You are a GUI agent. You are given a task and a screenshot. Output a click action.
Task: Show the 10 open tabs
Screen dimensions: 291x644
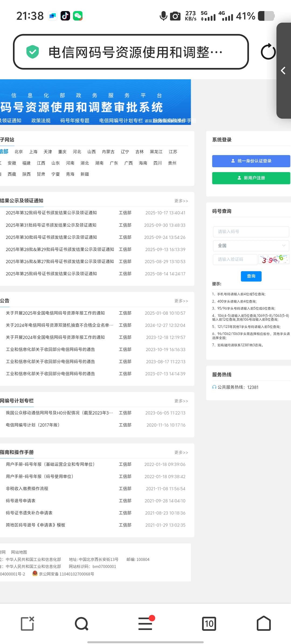[x=209, y=624]
